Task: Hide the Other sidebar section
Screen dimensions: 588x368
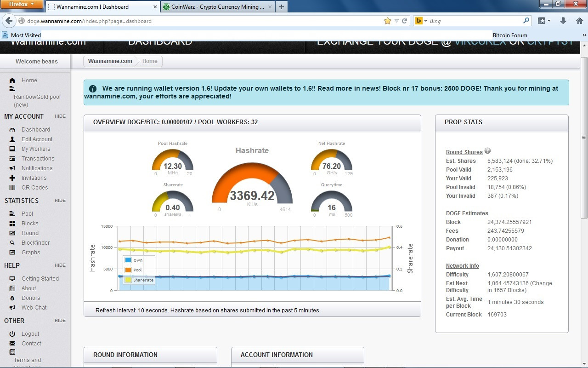Action: (x=60, y=321)
